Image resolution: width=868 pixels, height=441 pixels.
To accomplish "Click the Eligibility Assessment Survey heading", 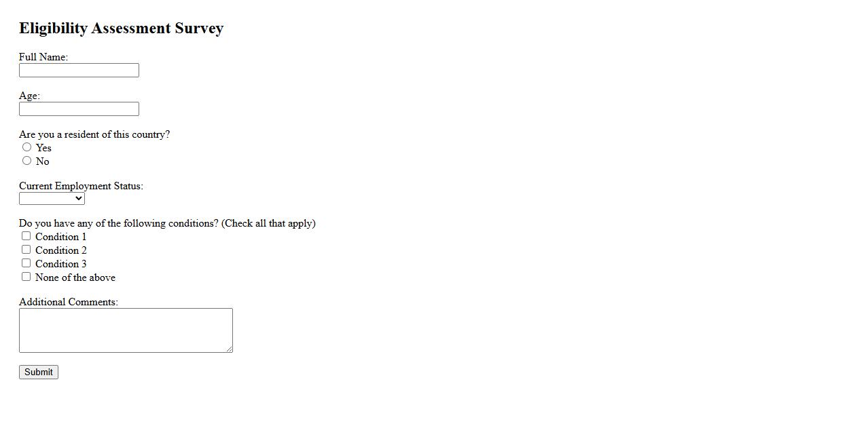I will (121, 28).
